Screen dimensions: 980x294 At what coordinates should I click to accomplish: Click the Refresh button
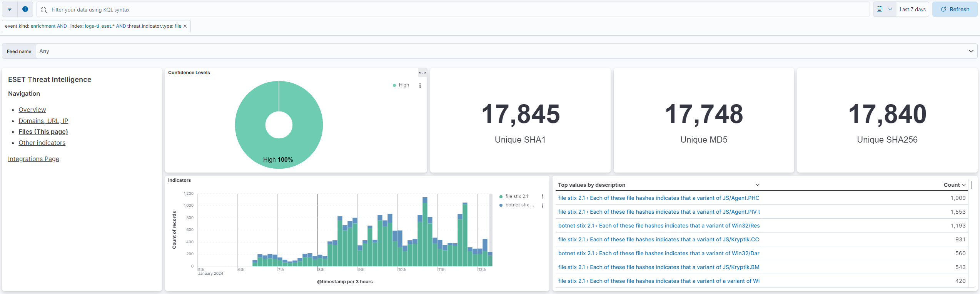[955, 9]
